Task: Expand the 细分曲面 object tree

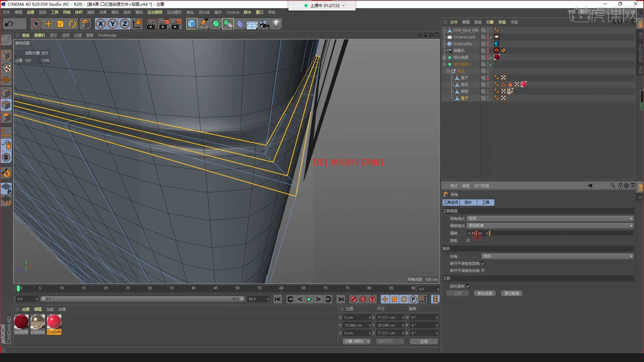Action: tap(444, 57)
